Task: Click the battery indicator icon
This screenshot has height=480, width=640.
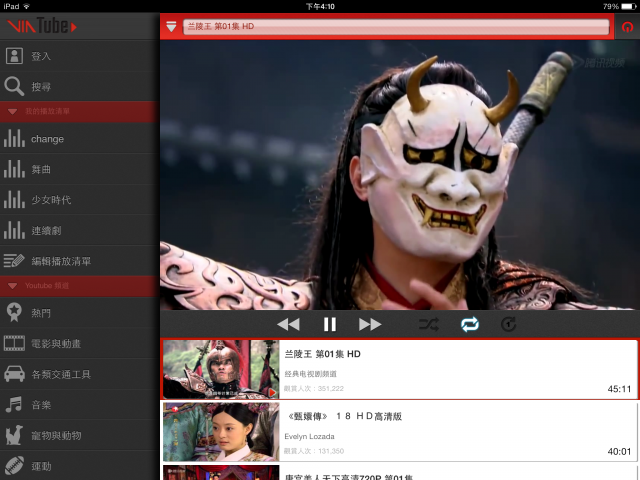Action: click(629, 6)
